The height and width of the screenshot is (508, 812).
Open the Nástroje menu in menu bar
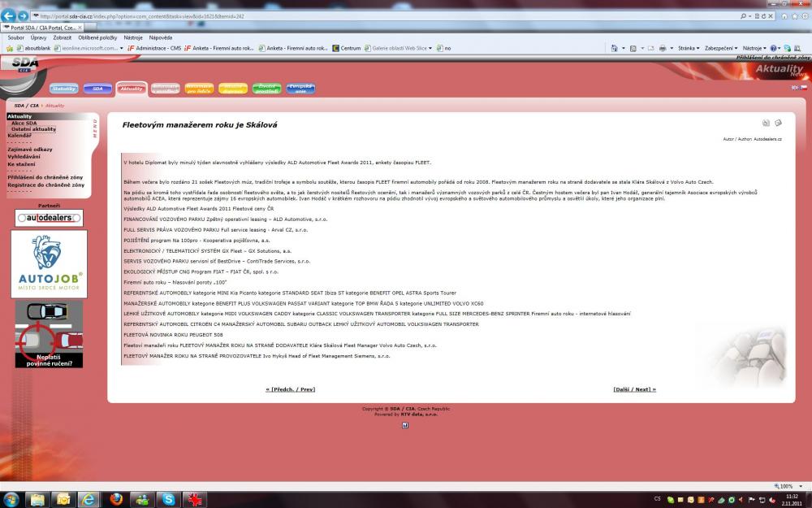133,37
